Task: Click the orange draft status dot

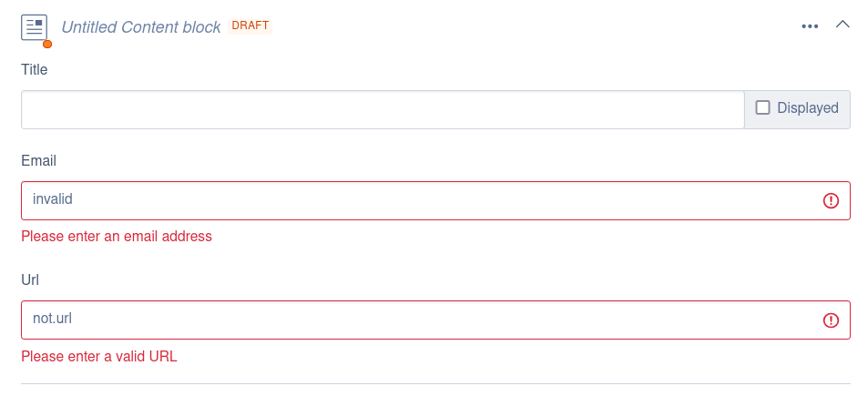Action: click(x=47, y=43)
